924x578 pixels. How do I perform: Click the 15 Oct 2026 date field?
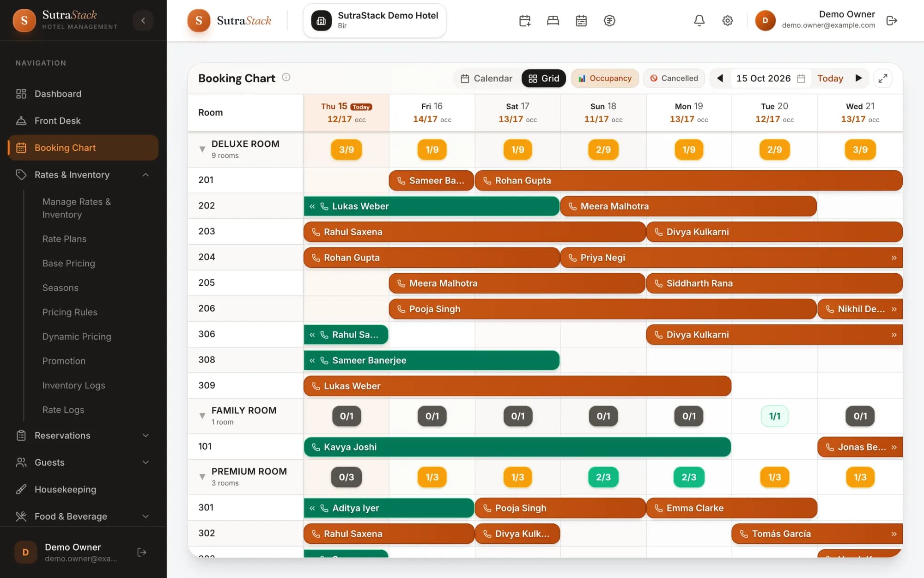[771, 78]
